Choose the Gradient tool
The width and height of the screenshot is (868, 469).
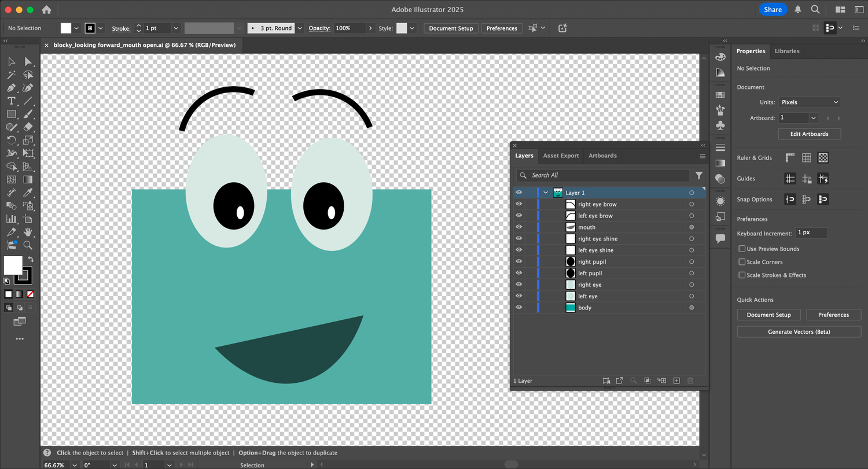pyautogui.click(x=28, y=180)
